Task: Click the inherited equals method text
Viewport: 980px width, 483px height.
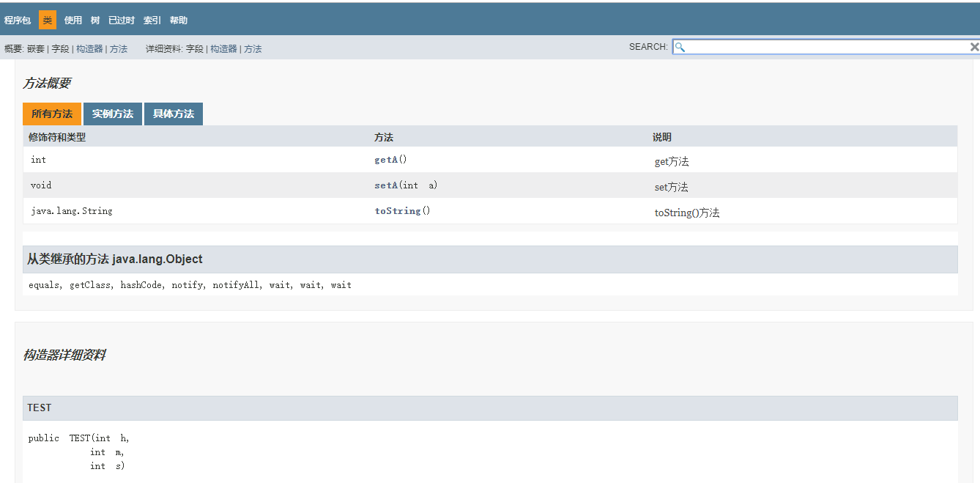Action: (44, 285)
